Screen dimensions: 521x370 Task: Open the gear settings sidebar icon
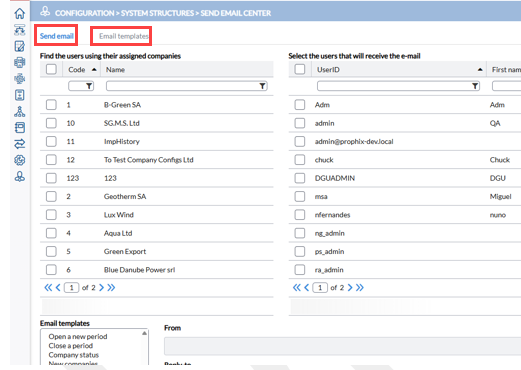20,160
